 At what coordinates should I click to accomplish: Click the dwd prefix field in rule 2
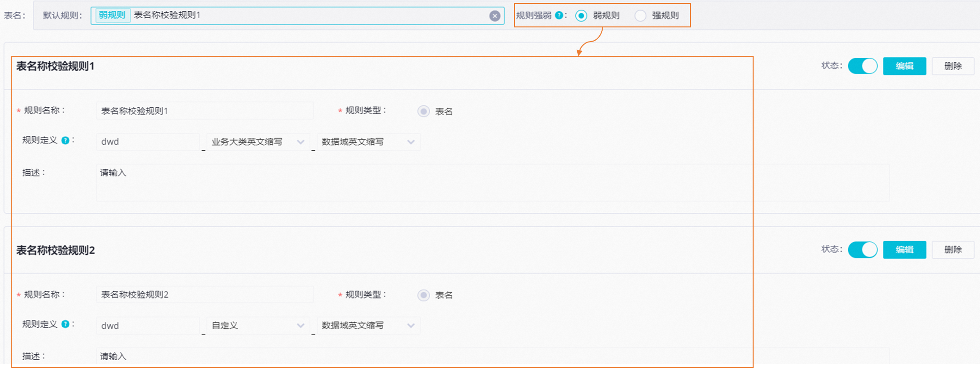tap(148, 325)
